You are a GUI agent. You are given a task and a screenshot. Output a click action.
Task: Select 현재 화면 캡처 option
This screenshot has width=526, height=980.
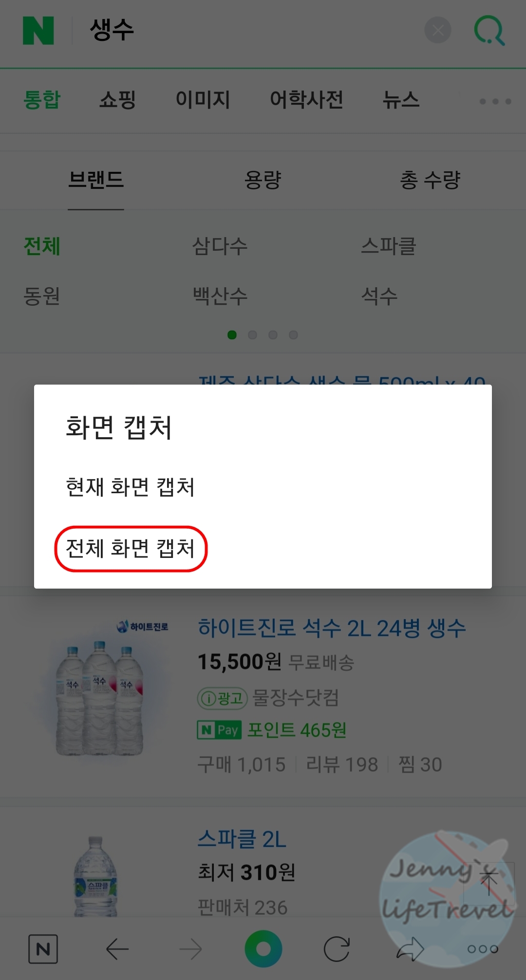pos(131,487)
